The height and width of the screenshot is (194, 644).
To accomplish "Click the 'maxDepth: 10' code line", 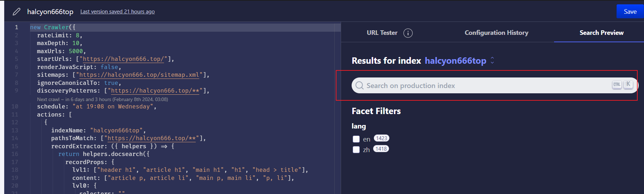I will tap(60, 43).
